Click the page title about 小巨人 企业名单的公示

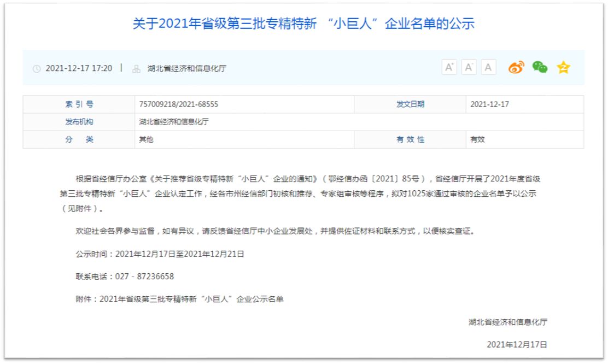303,24
